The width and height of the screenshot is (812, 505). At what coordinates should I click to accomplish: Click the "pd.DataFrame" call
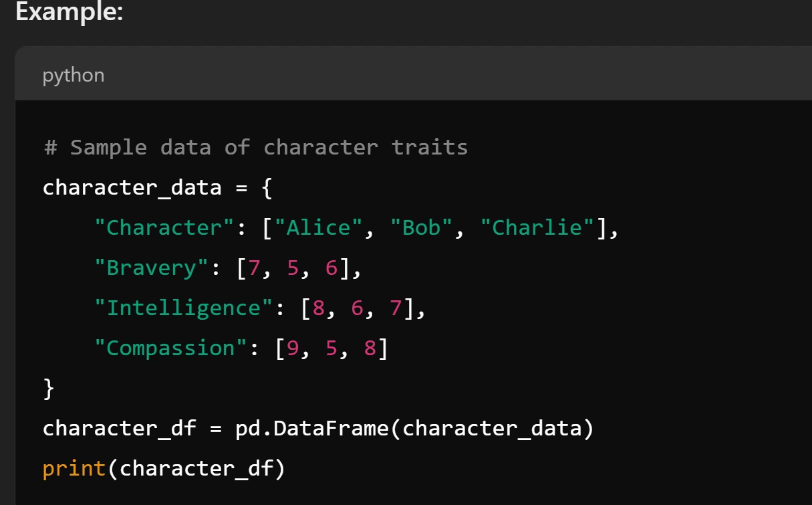click(x=311, y=428)
